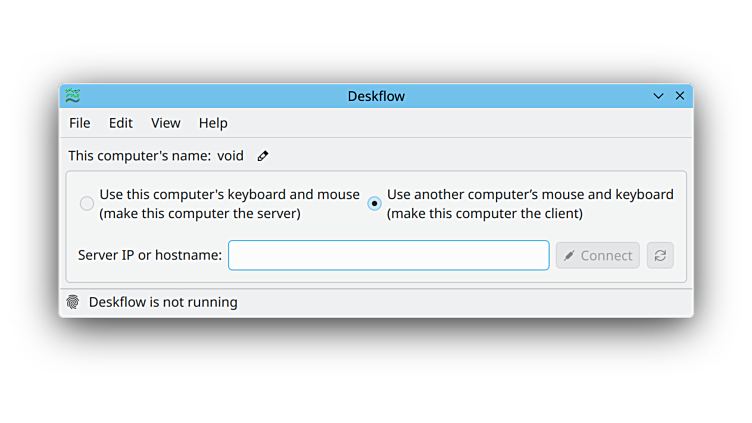Focus the Server IP or hostname field
Screen dimensions: 752x423
pyautogui.click(x=388, y=255)
